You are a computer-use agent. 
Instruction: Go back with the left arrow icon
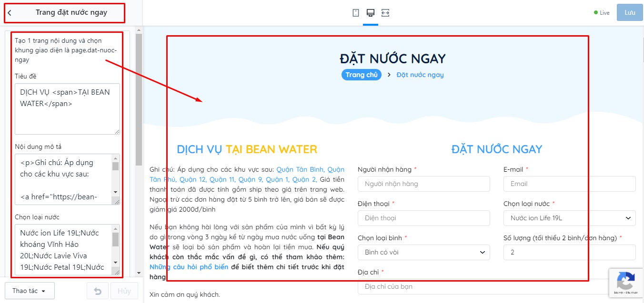pos(10,13)
